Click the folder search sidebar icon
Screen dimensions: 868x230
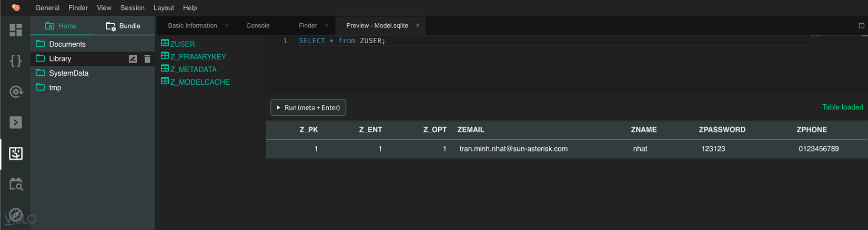[16, 184]
